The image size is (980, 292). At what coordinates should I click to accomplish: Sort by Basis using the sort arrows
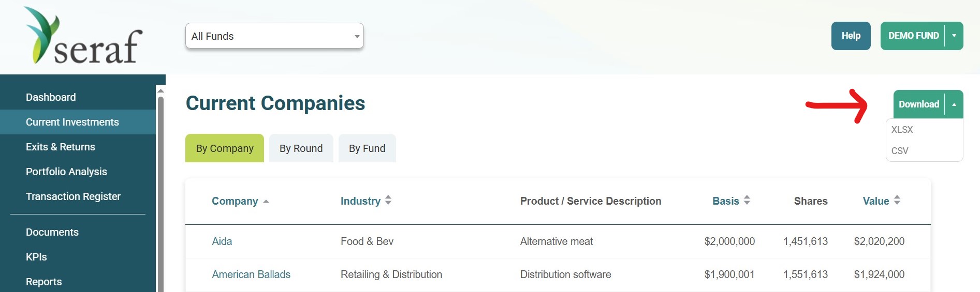[x=747, y=201]
